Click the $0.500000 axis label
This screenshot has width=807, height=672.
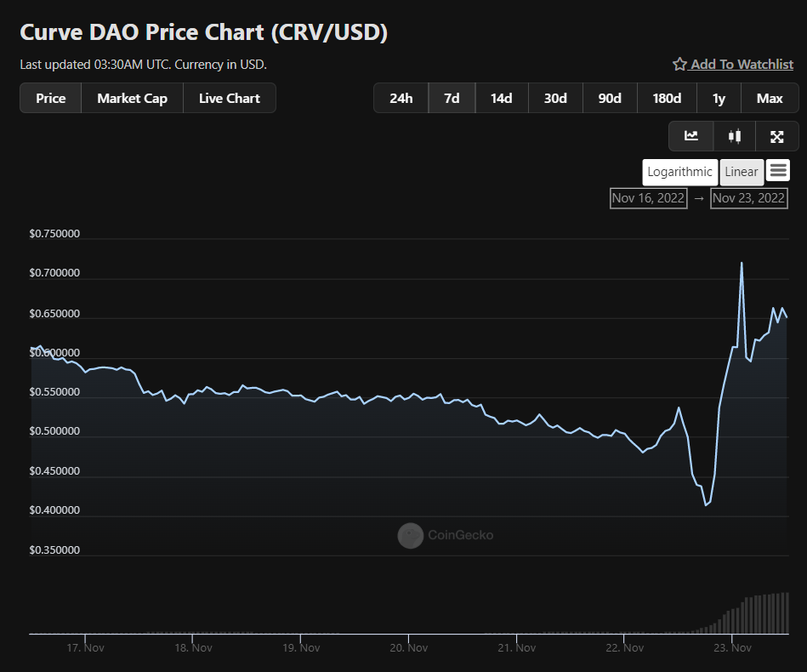(x=54, y=431)
